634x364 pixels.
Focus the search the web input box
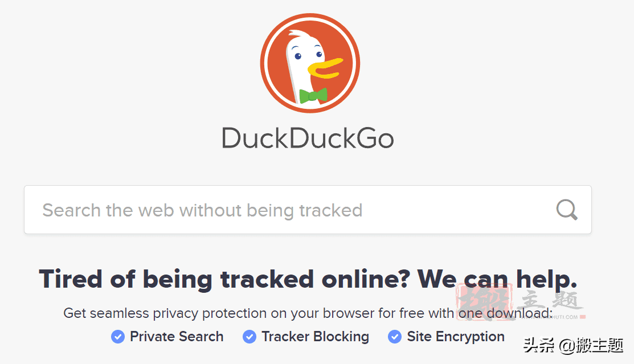coord(308,210)
